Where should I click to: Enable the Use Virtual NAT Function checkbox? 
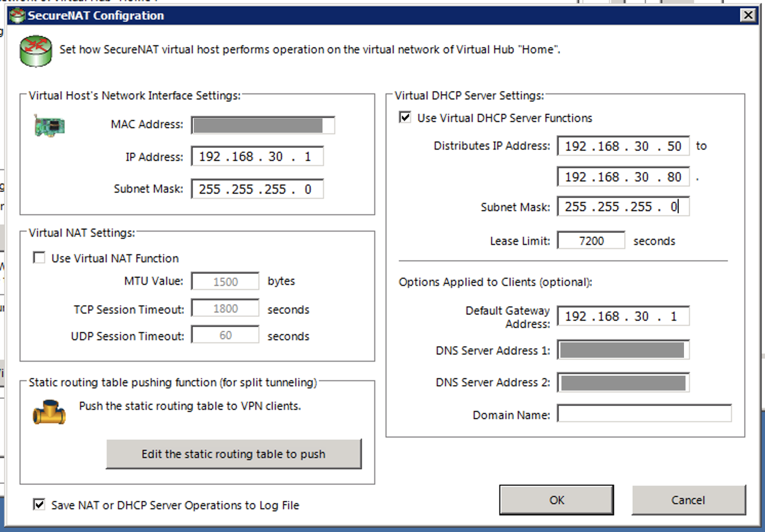pyautogui.click(x=39, y=257)
